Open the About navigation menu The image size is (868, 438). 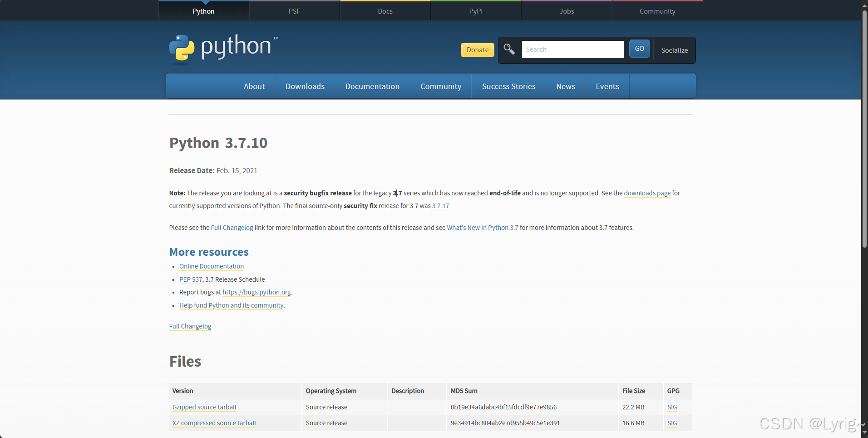pos(254,86)
